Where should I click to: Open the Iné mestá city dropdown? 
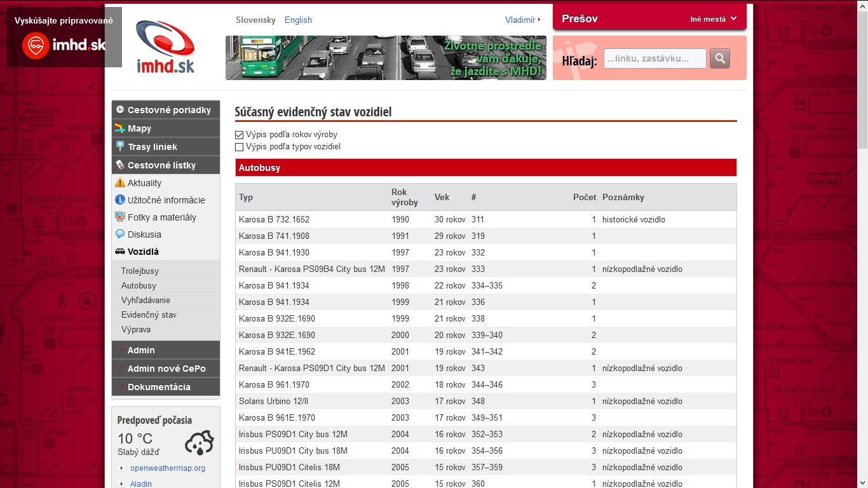pos(713,19)
